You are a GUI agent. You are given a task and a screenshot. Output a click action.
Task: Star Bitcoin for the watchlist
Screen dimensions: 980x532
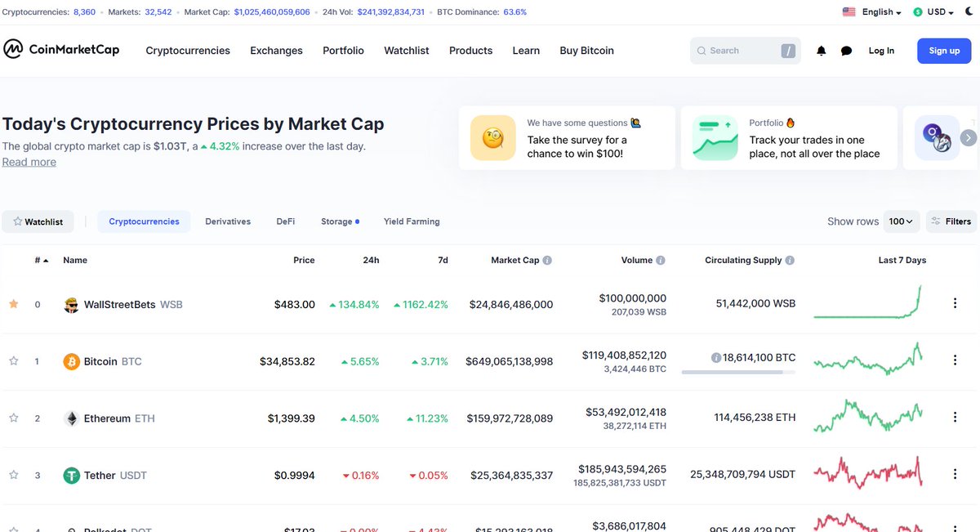point(13,360)
